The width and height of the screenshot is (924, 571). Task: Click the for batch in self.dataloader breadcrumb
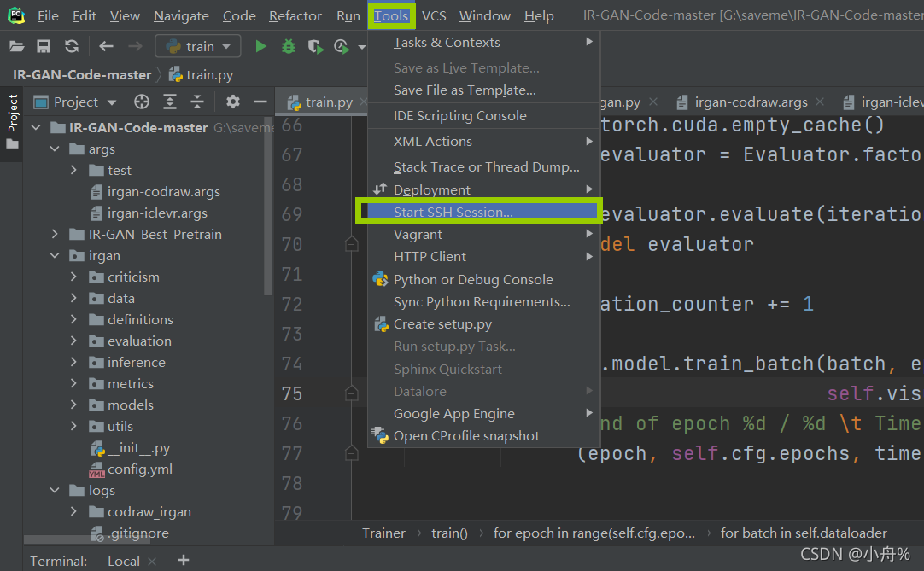[x=804, y=533]
